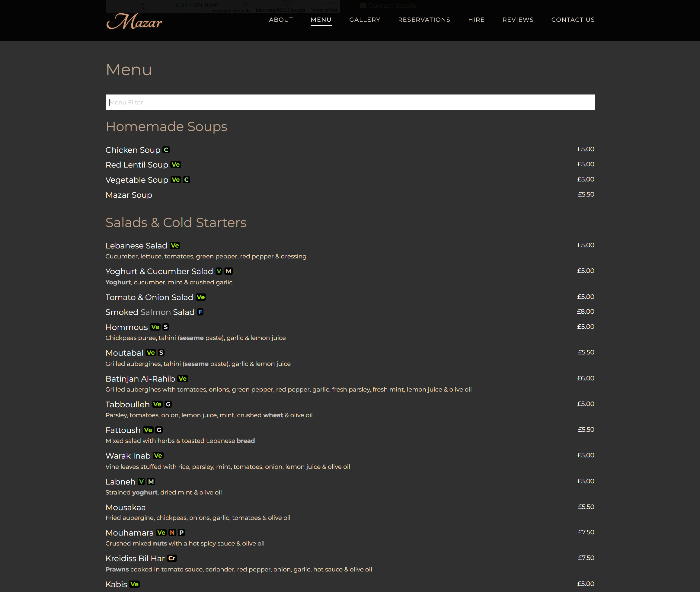The image size is (700, 592).
Task: Open the Reservations page
Action: tap(424, 19)
